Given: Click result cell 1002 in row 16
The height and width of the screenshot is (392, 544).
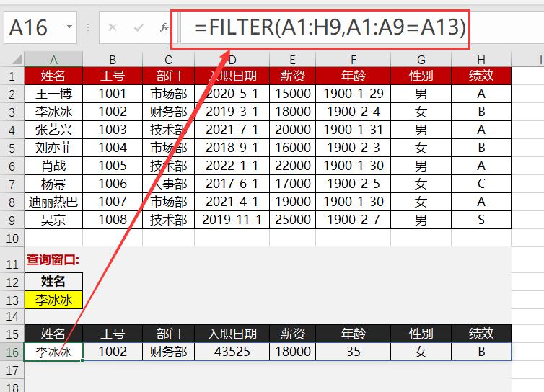Looking at the screenshot, I should click(113, 352).
